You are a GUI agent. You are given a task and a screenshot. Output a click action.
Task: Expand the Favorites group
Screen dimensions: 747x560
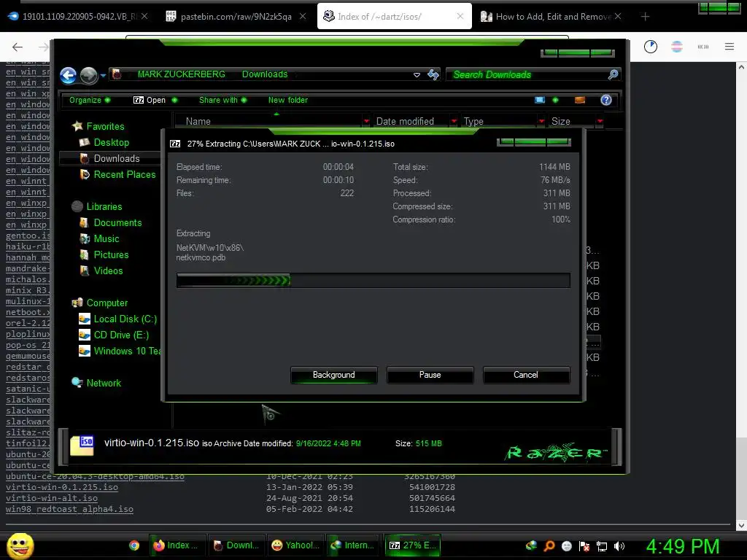[x=105, y=127]
